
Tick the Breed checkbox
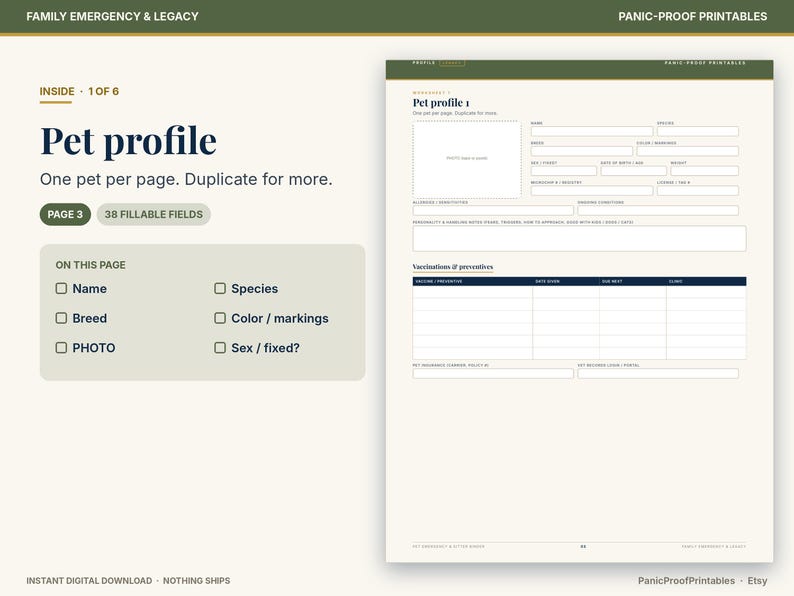[x=61, y=318]
